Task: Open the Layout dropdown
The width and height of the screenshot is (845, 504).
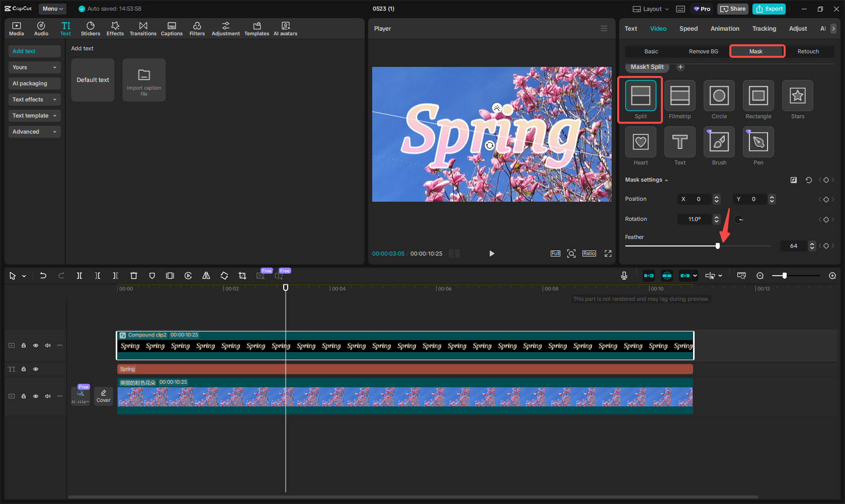Action: [x=650, y=9]
